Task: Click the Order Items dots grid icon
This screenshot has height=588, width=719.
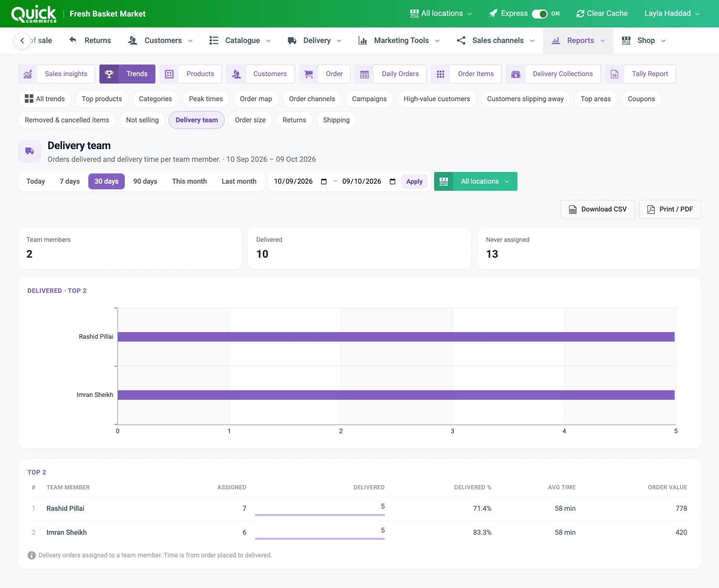Action: click(x=440, y=74)
